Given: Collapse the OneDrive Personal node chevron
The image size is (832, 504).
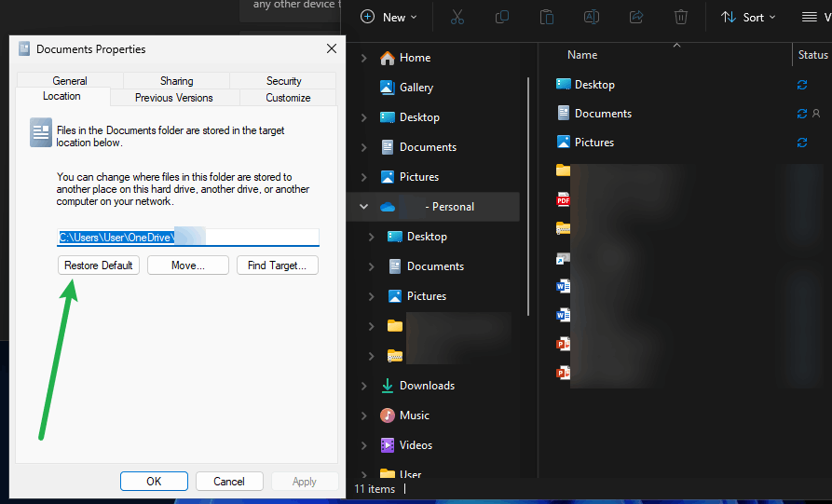Looking at the screenshot, I should tap(364, 207).
